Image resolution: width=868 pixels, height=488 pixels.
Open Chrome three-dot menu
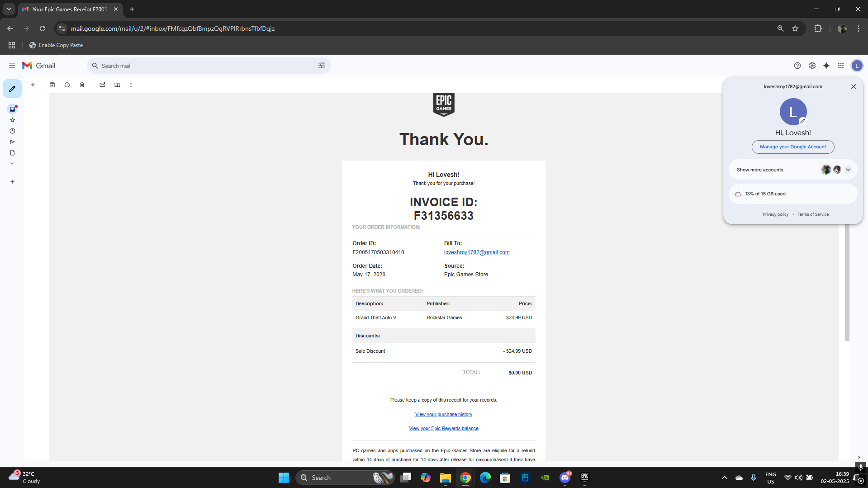click(858, 28)
